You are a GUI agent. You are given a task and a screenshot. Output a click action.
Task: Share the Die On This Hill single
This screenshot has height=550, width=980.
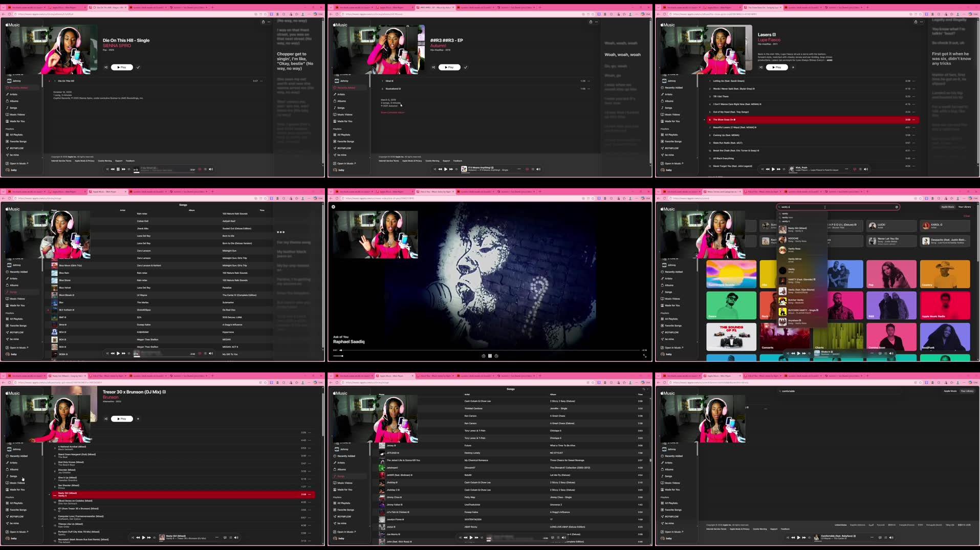(263, 22)
